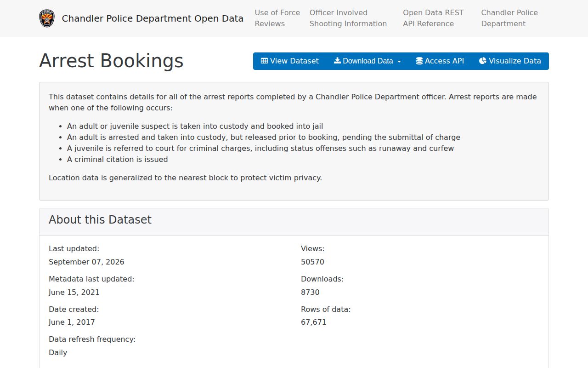Click the 'Last updated:' label
Screen dimensions: 588x368
[x=74, y=249]
